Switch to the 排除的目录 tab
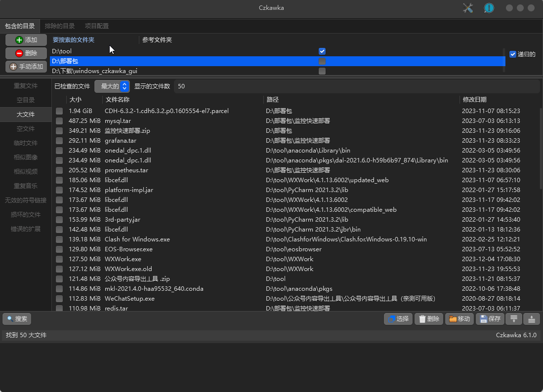The image size is (543, 392). click(60, 26)
